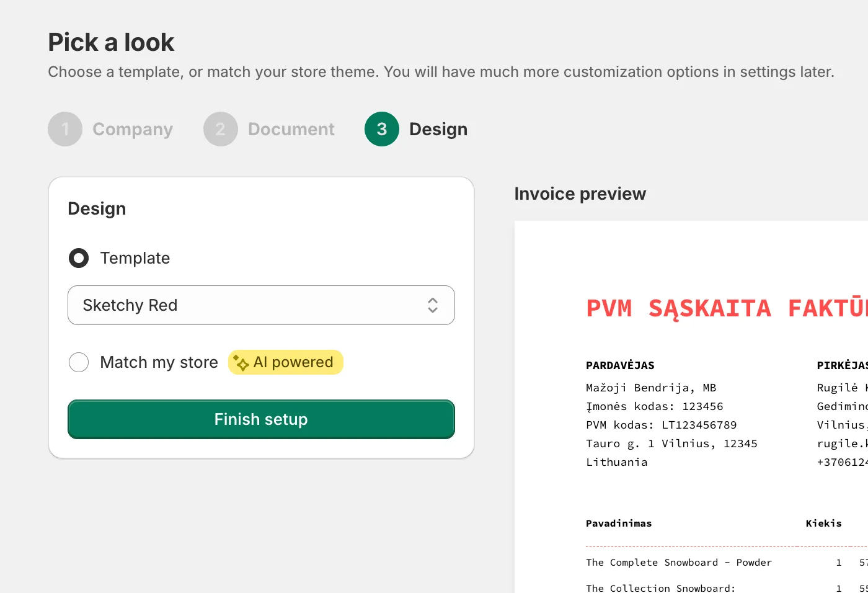The height and width of the screenshot is (593, 868).
Task: Click Mažoji Bendrija, MB company name
Action: coord(651,388)
